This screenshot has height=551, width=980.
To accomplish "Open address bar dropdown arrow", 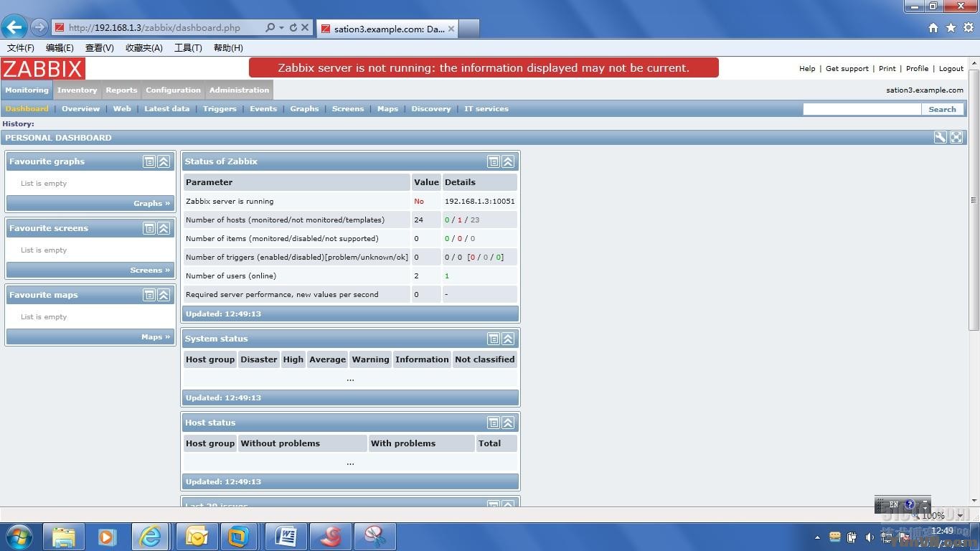I will click(281, 27).
